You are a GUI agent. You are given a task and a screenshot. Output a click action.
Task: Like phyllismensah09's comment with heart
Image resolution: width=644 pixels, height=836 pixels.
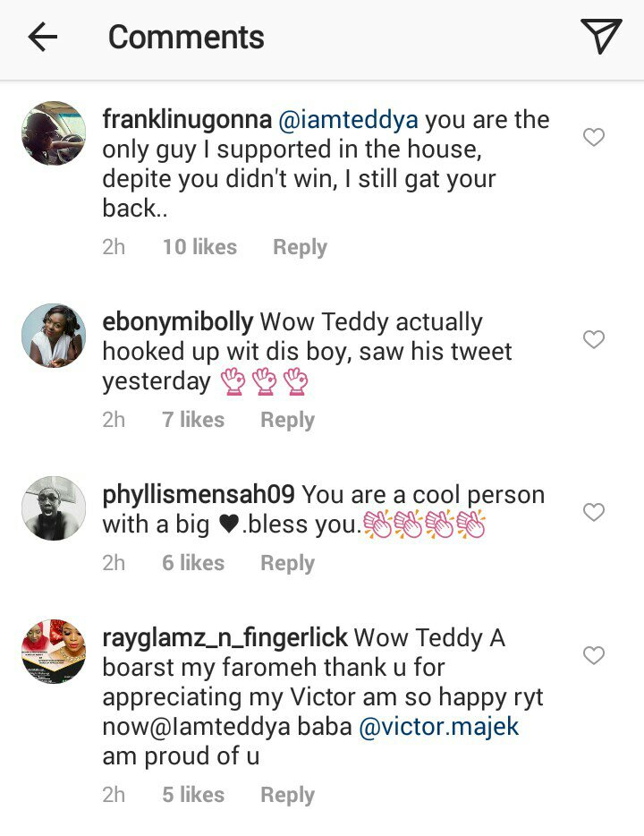pos(594,512)
